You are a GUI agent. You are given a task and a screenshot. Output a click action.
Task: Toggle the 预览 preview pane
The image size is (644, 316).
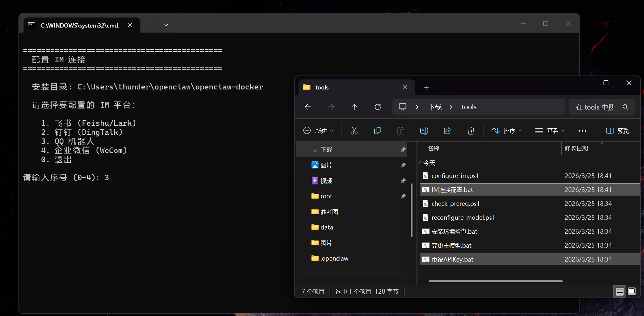(617, 131)
